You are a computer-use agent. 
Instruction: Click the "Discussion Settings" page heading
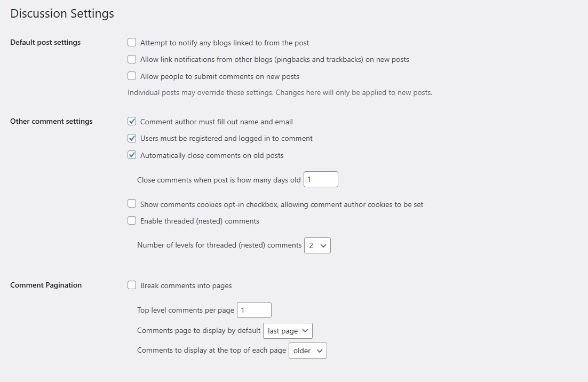point(62,13)
